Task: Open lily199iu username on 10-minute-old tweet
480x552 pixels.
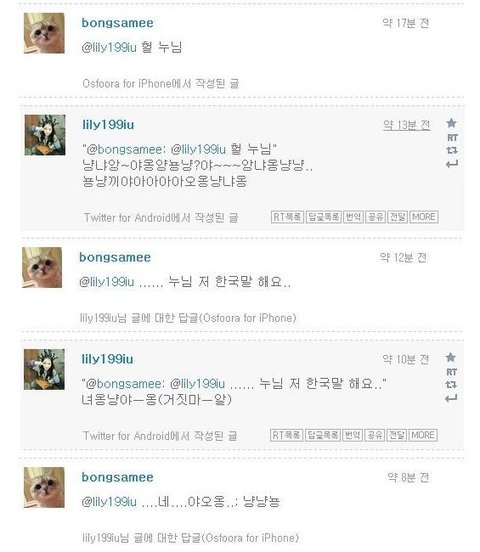Action: point(107,359)
